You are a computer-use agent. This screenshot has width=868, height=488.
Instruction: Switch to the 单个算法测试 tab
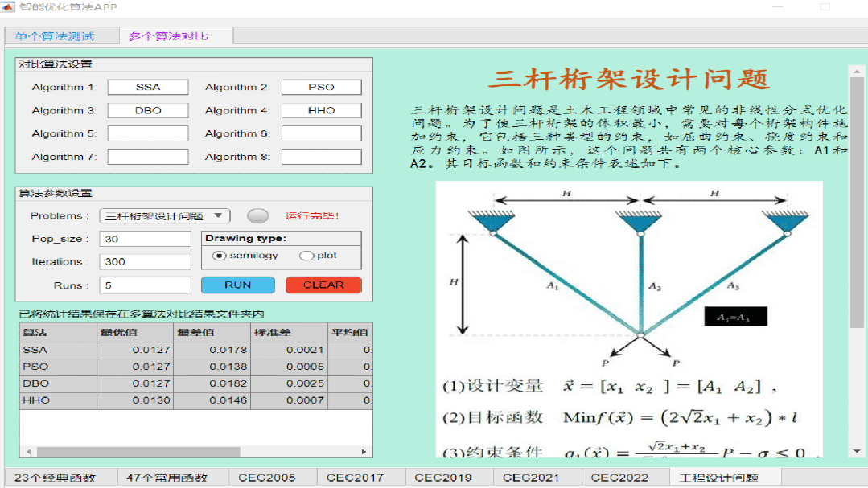(58, 35)
